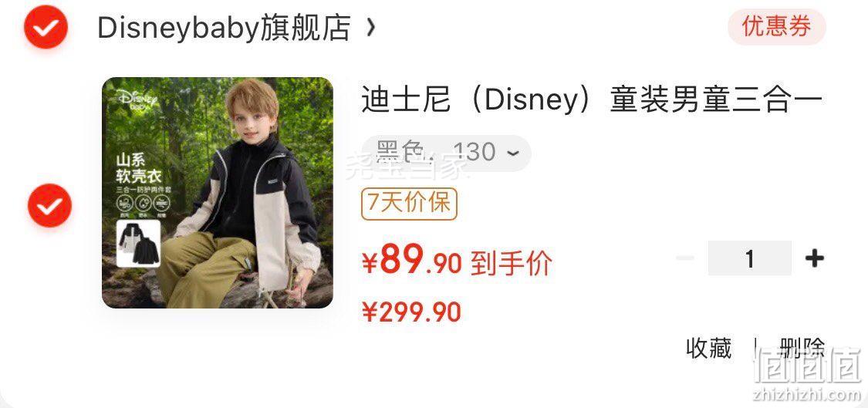This screenshot has height=408, width=868.
Task: Tap the ¥299.90 original price
Action: pos(411,313)
